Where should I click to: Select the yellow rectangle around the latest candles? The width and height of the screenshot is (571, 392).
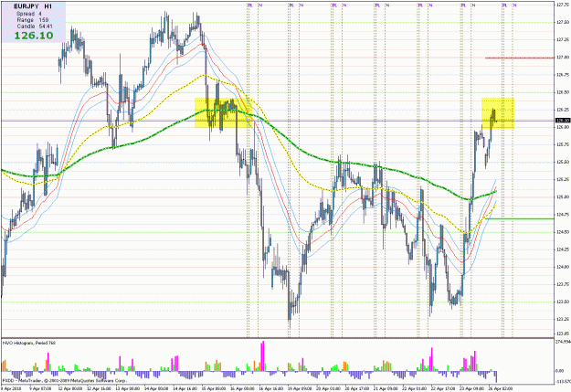[497, 113]
